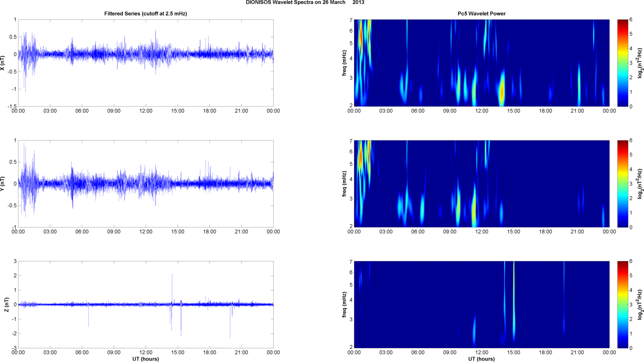644x362 pixels.
Task: Click the 'Z (nT)' axis label
Action: (6, 304)
